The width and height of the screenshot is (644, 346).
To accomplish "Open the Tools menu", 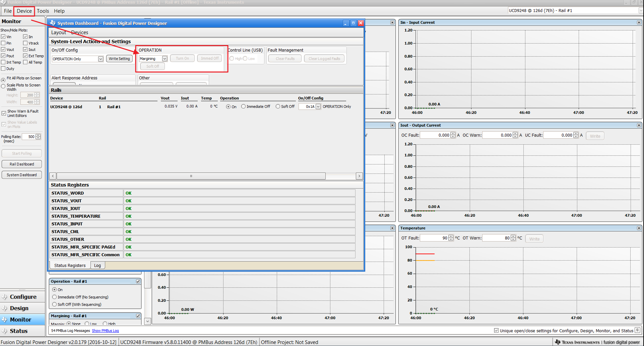I will 43,11.
